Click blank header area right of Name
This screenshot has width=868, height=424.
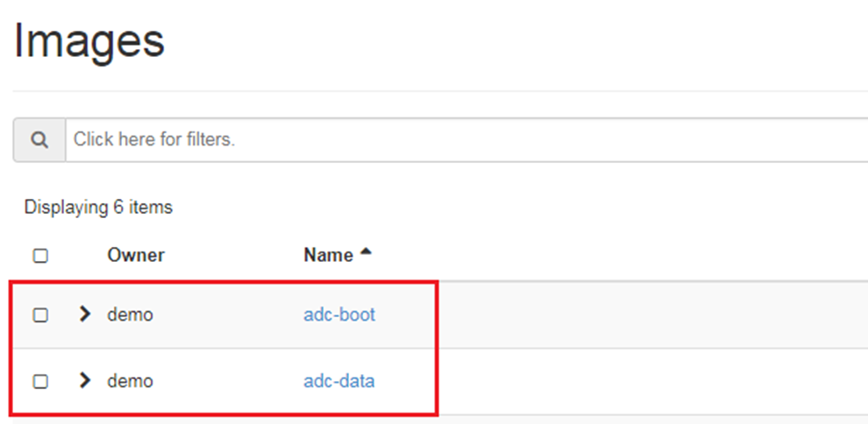point(614,255)
